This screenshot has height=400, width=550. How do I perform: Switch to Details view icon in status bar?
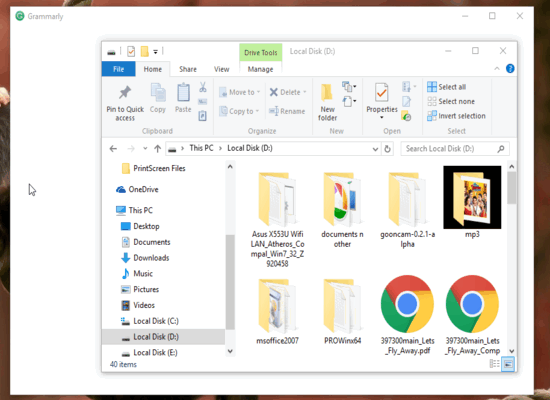tap(494, 364)
